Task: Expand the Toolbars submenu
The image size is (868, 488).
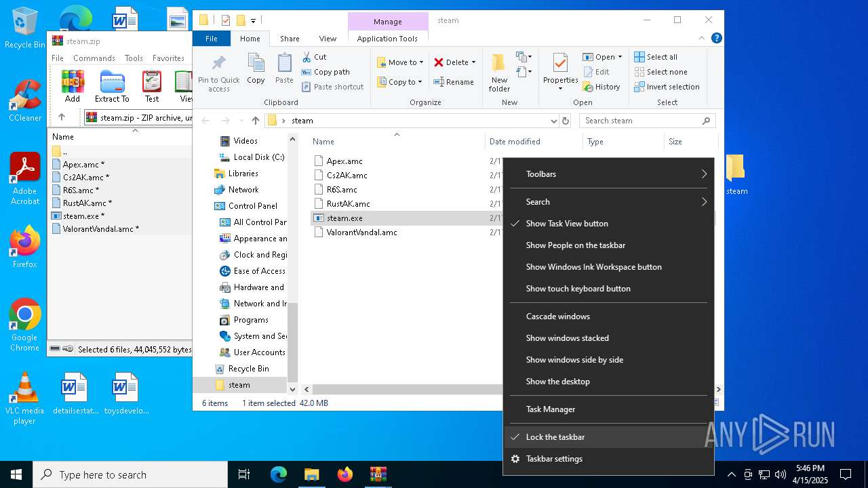Action: click(x=608, y=174)
